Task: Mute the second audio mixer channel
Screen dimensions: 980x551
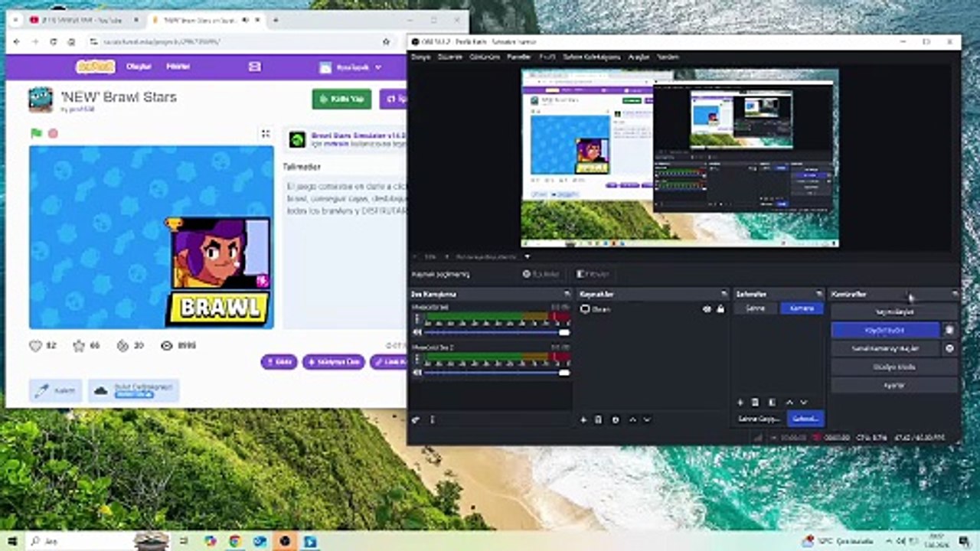Action: point(417,372)
